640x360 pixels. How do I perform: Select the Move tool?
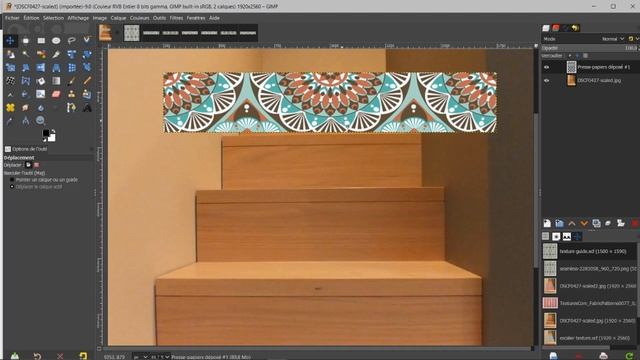tap(10, 40)
